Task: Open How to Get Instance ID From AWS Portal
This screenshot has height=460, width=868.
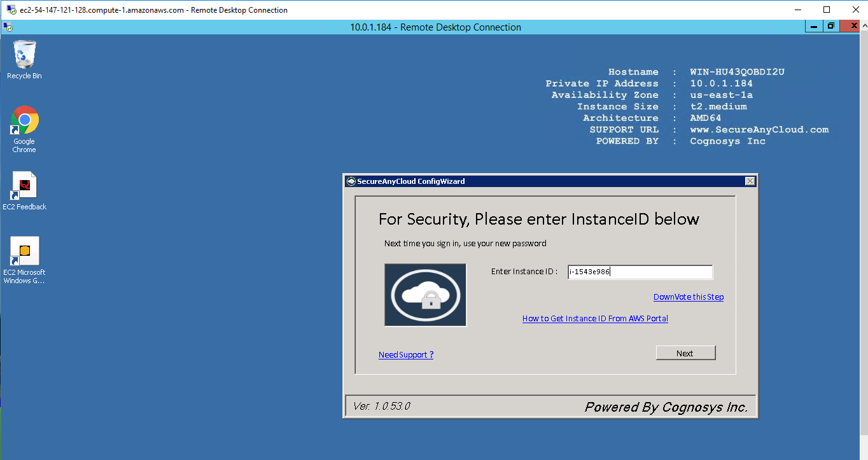Action: tap(595, 319)
